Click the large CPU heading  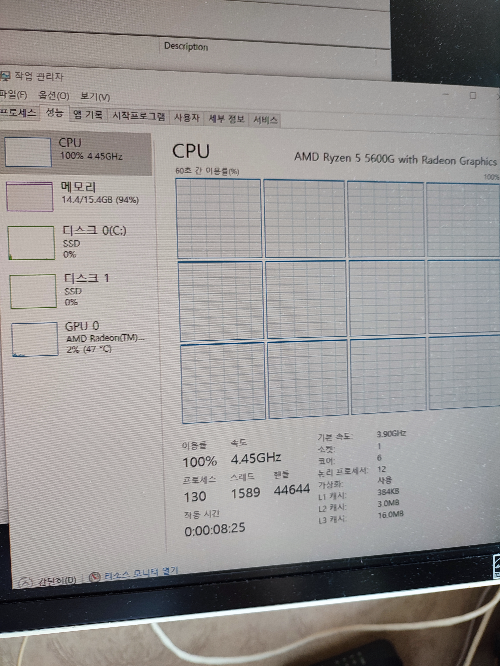click(191, 151)
